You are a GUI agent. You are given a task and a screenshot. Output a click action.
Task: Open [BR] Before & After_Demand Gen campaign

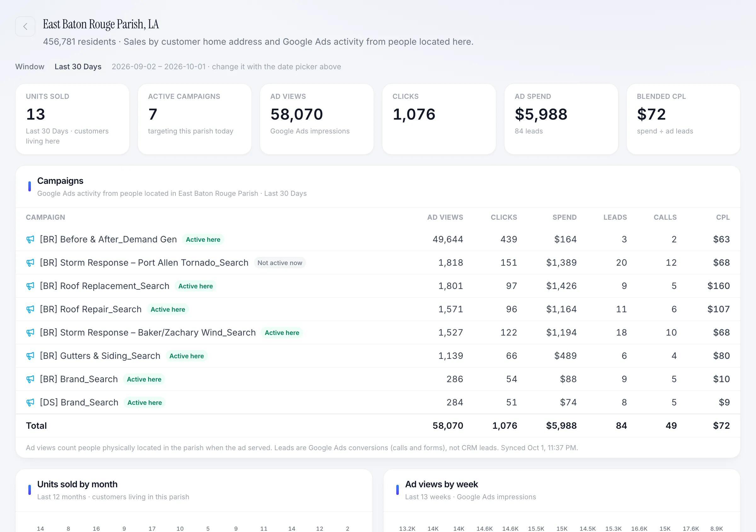tap(108, 240)
